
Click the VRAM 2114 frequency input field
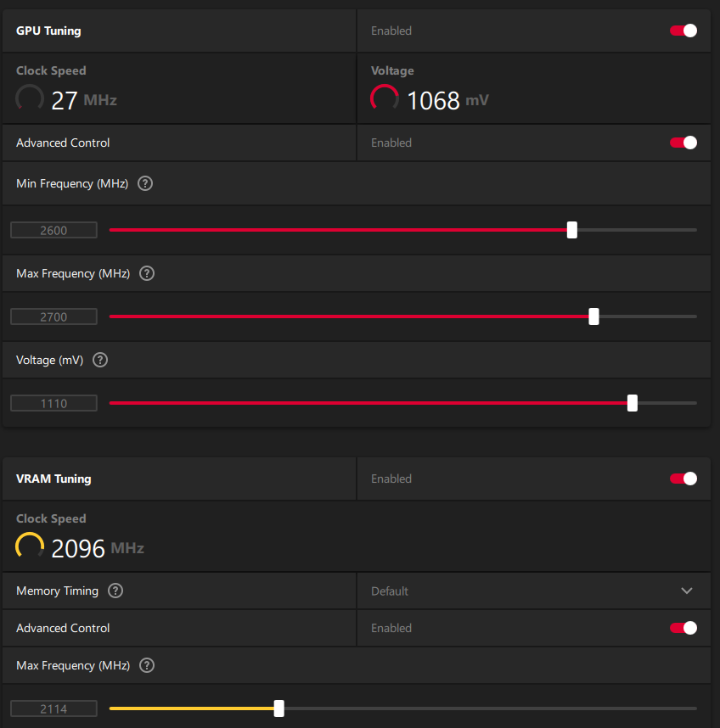click(53, 708)
